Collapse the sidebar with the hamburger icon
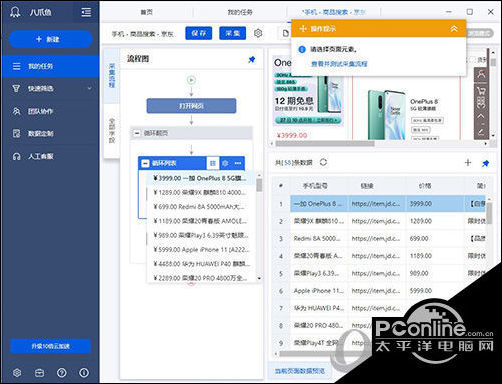 pyautogui.click(x=86, y=13)
